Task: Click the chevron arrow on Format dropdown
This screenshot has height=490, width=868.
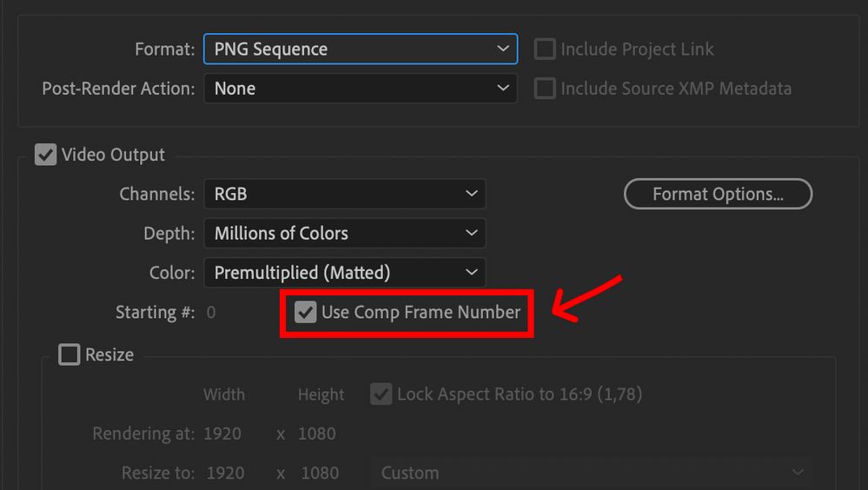Action: click(503, 50)
